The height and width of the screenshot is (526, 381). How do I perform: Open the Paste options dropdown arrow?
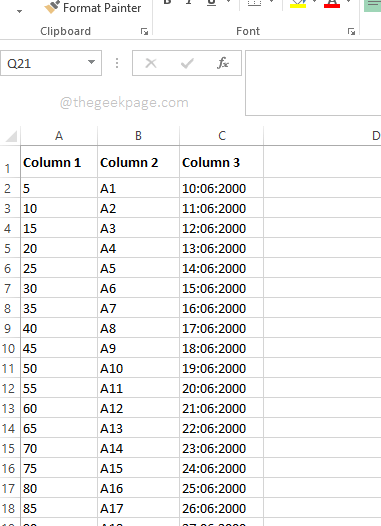coord(19,11)
